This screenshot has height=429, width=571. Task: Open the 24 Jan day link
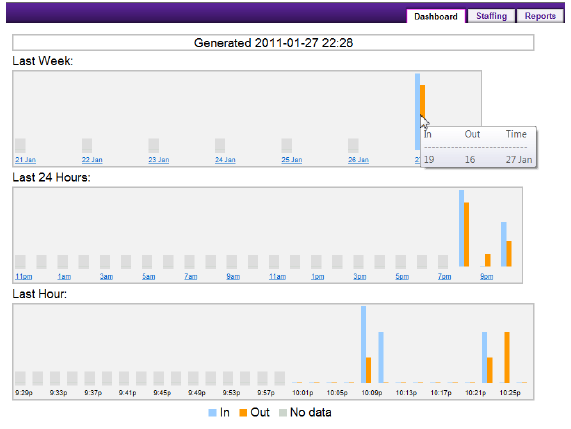[225, 160]
